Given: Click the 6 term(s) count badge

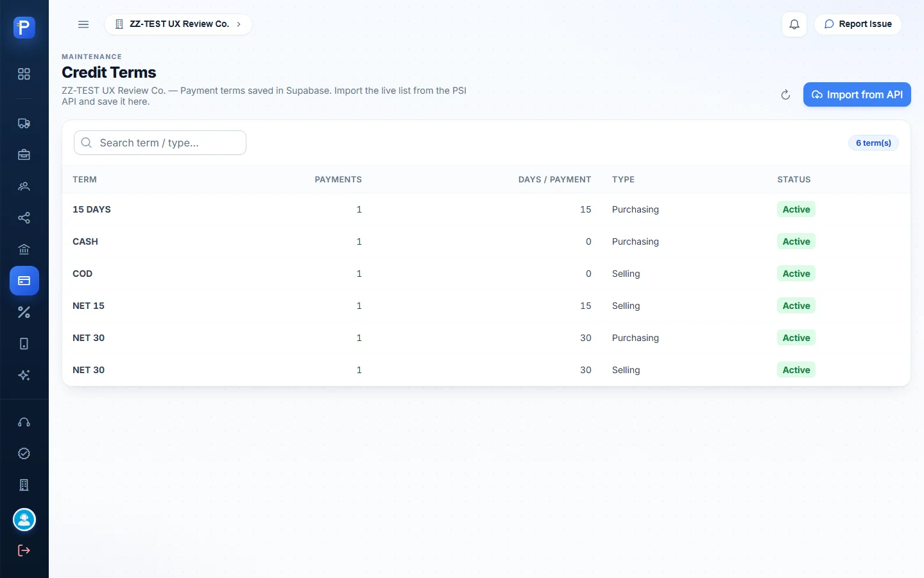Looking at the screenshot, I should click(x=873, y=143).
